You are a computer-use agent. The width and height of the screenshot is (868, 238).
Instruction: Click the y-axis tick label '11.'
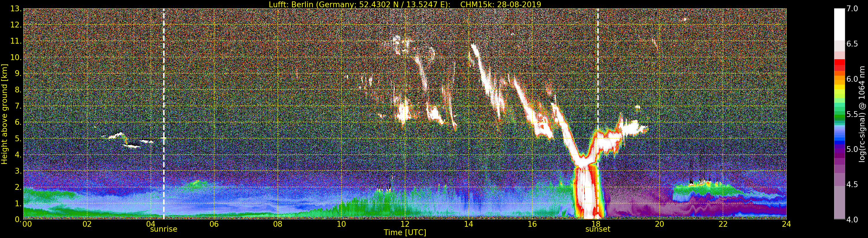16,41
